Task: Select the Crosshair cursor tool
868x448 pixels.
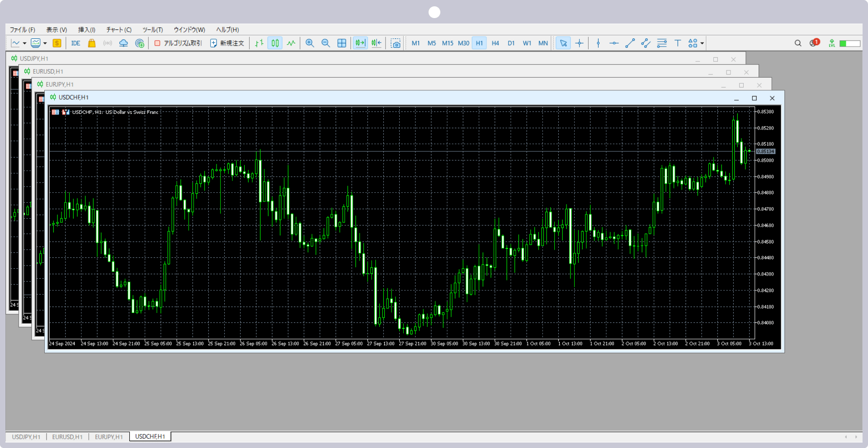Action: 579,43
